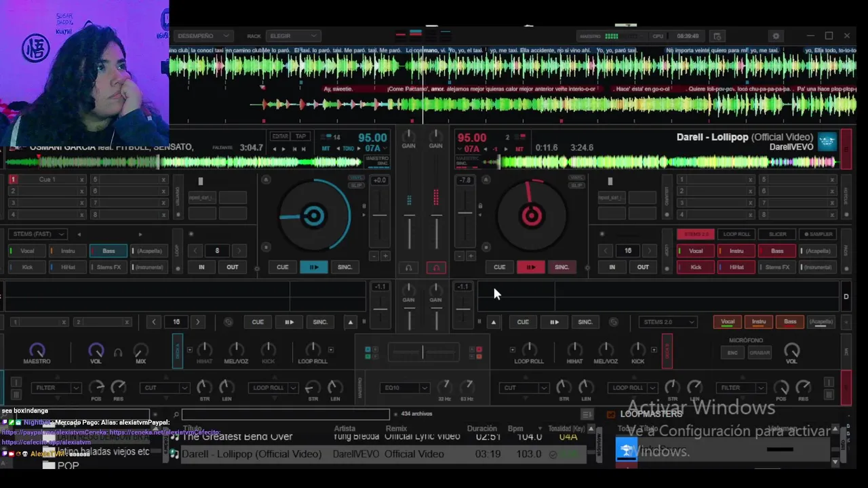Screen dimensions: 868x488
Task: Click the Darell Lollipop cover art thumbnail
Action: [827, 142]
